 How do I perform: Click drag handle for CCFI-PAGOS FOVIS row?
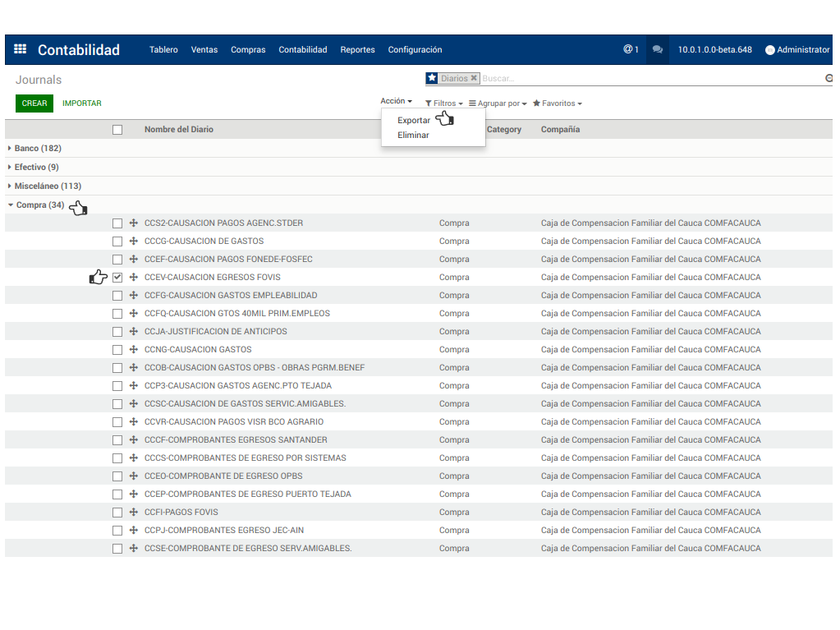133,513
